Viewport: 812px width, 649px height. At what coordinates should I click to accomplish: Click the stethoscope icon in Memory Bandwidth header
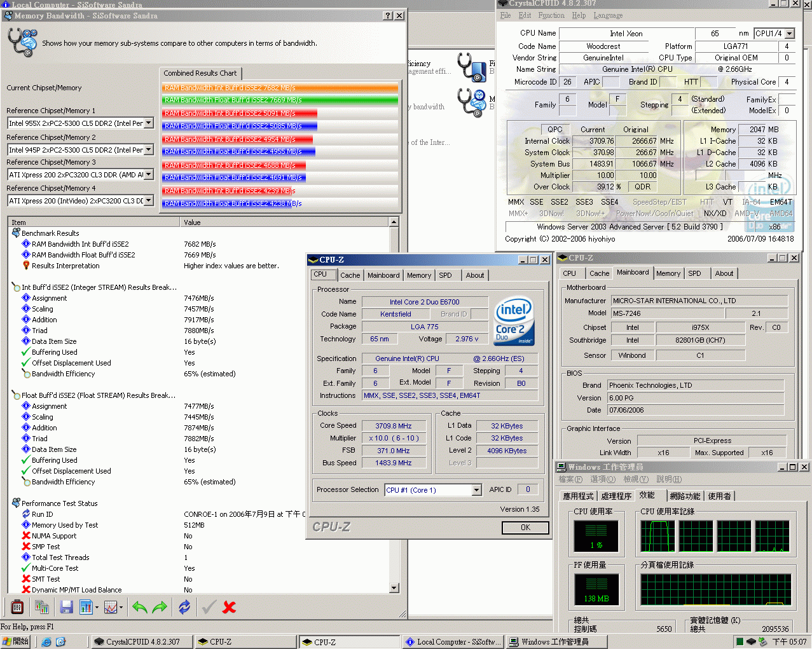(22, 42)
